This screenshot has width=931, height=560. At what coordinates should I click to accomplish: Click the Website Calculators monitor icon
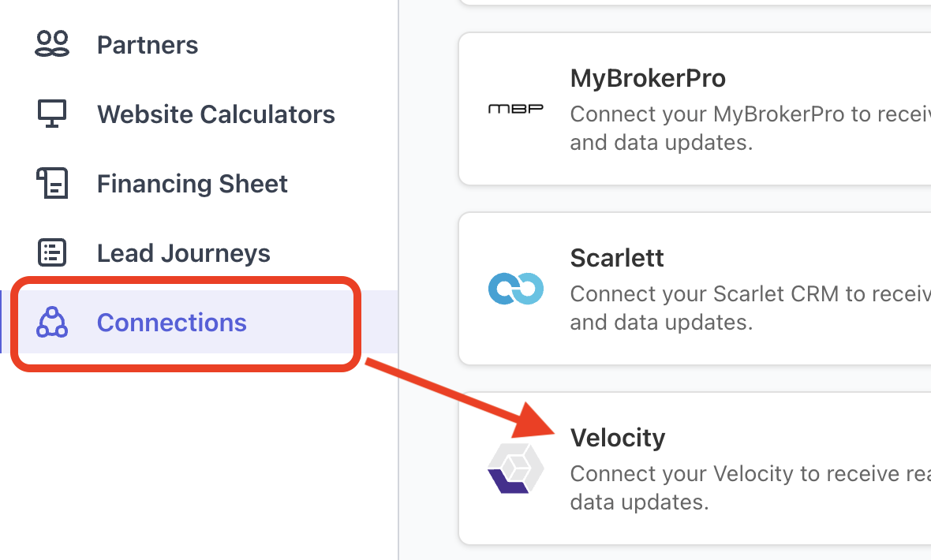[x=53, y=114]
